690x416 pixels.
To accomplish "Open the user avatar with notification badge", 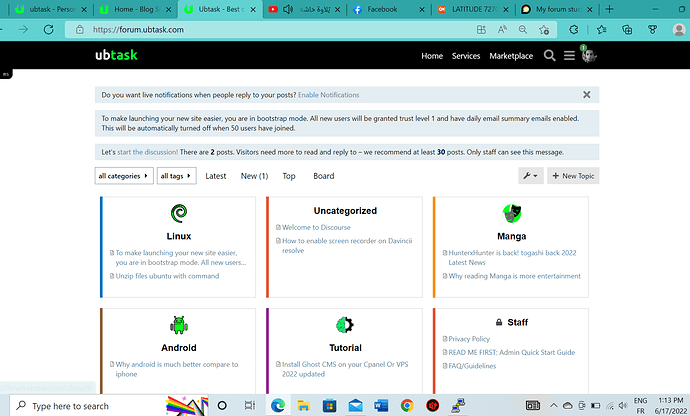I will click(589, 55).
